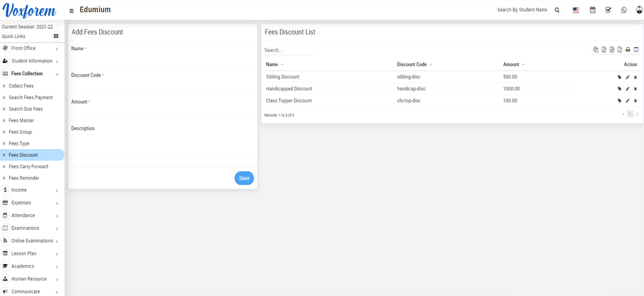The image size is (644, 296).
Task: Toggle the sidebar with hamburger menu
Action: (71, 10)
